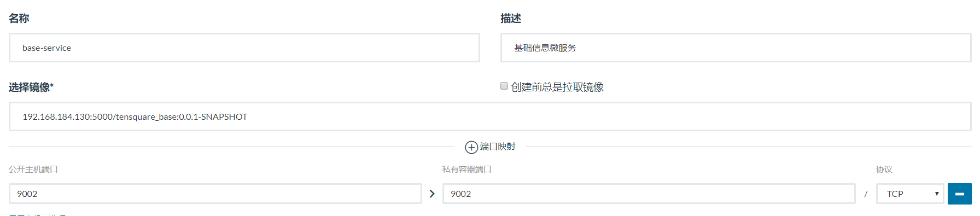The width and height of the screenshot is (980, 216).
Task: Click the 名称 heading label
Action: pyautogui.click(x=19, y=19)
